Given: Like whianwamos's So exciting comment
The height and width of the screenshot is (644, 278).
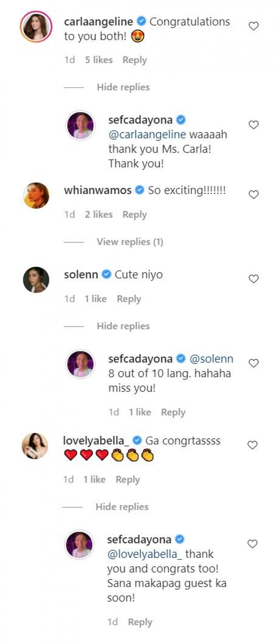Looking at the screenshot, I should point(254,195).
